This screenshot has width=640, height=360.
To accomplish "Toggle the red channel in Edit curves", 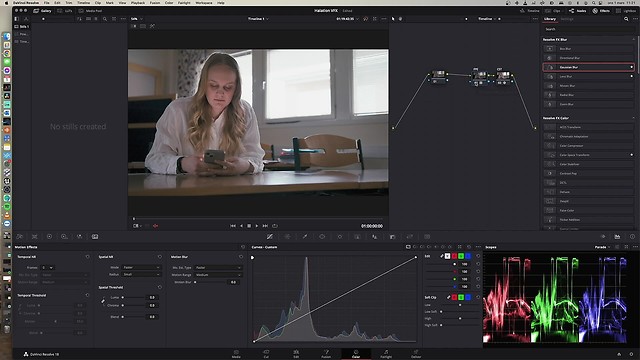I will [x=454, y=256].
